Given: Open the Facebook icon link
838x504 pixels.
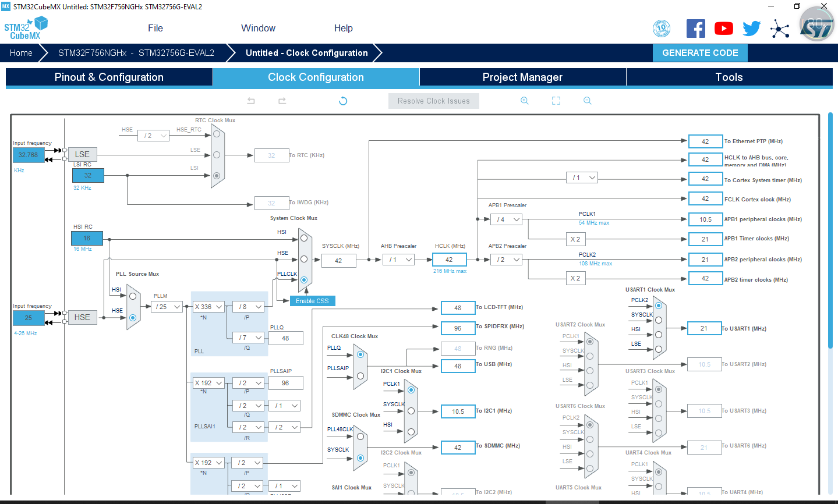Looking at the screenshot, I should [x=695, y=29].
